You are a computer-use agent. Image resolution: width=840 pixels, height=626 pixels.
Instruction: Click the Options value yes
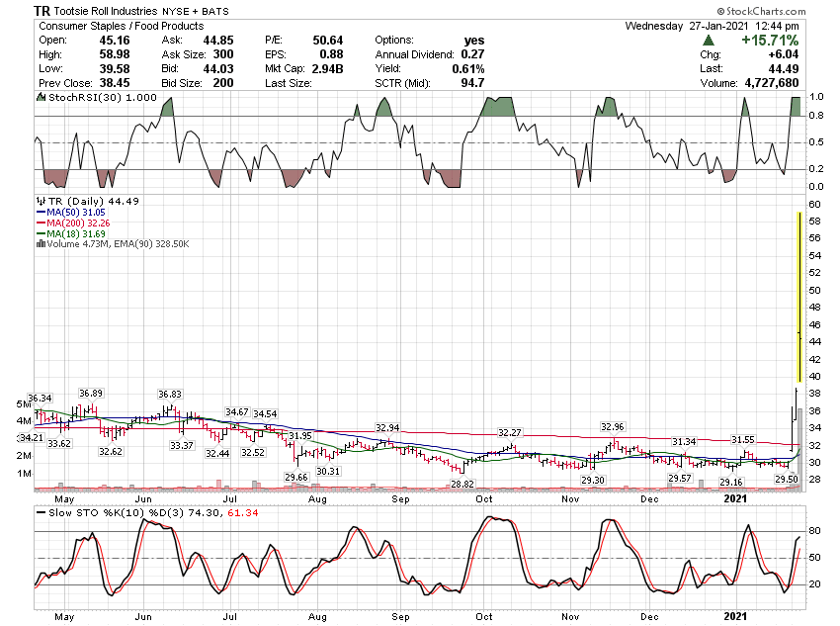pos(474,41)
